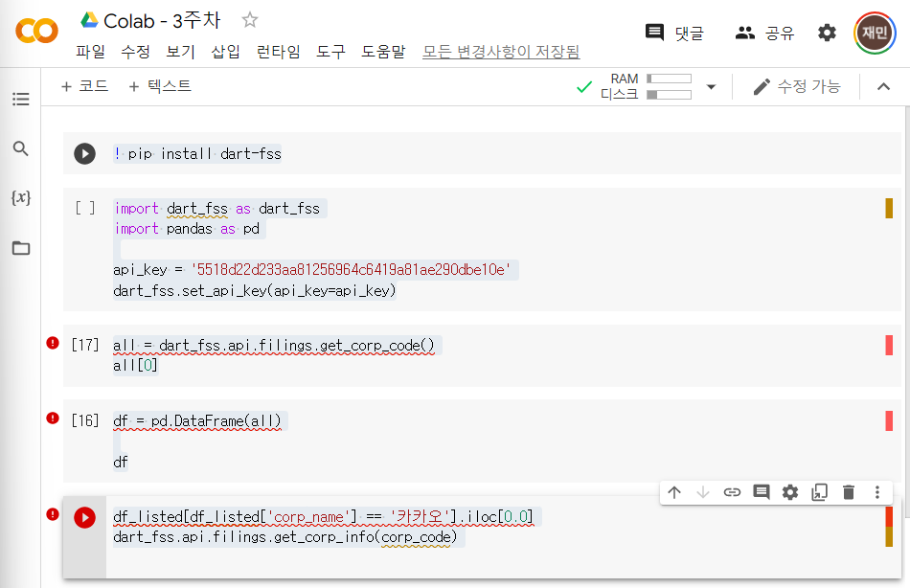This screenshot has height=588, width=910.
Task: Open more cell actions three-dot menu
Action: coord(876,493)
